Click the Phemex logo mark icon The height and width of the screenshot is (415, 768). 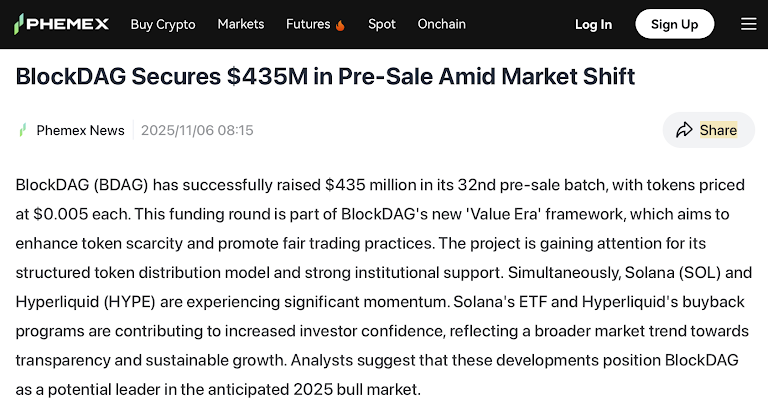[x=20, y=24]
